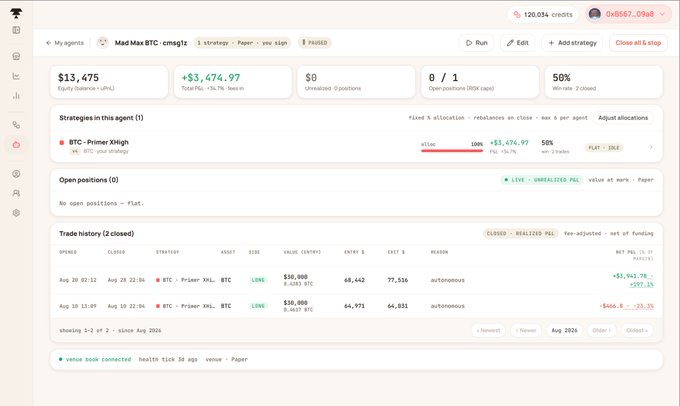Select the highlighted agents sidebar icon

point(16,144)
